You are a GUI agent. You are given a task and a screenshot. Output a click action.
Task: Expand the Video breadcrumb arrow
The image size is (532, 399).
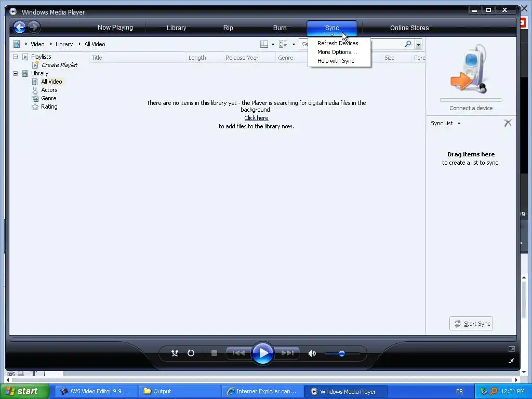click(x=26, y=44)
